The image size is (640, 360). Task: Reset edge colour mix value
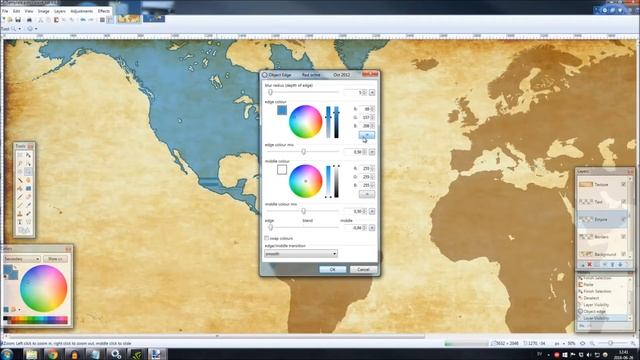(x=372, y=152)
